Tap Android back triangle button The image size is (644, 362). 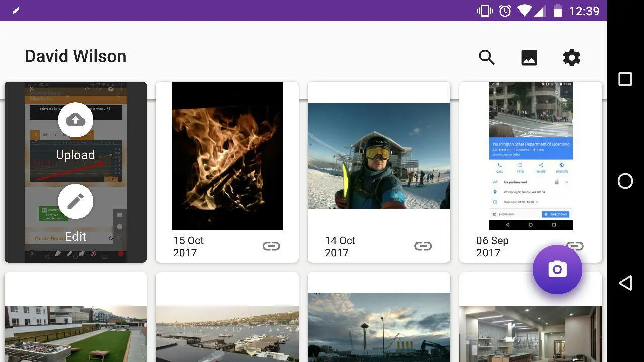pos(625,283)
